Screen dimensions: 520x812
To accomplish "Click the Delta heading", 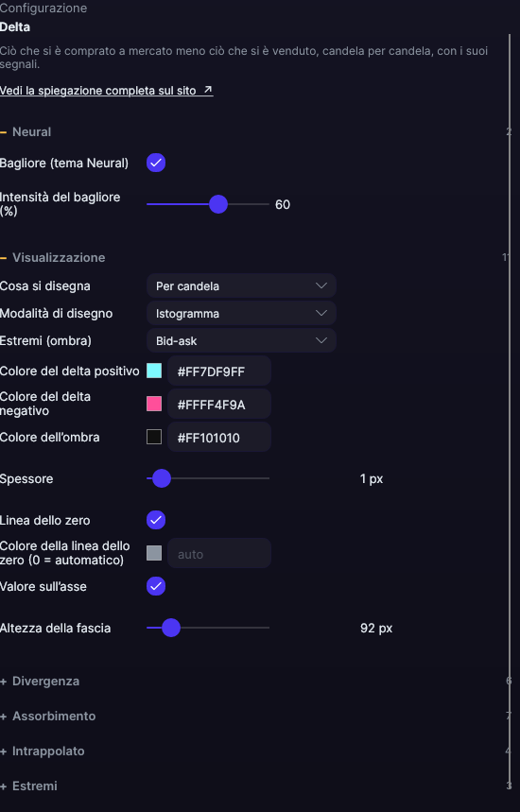I will 15,26.
